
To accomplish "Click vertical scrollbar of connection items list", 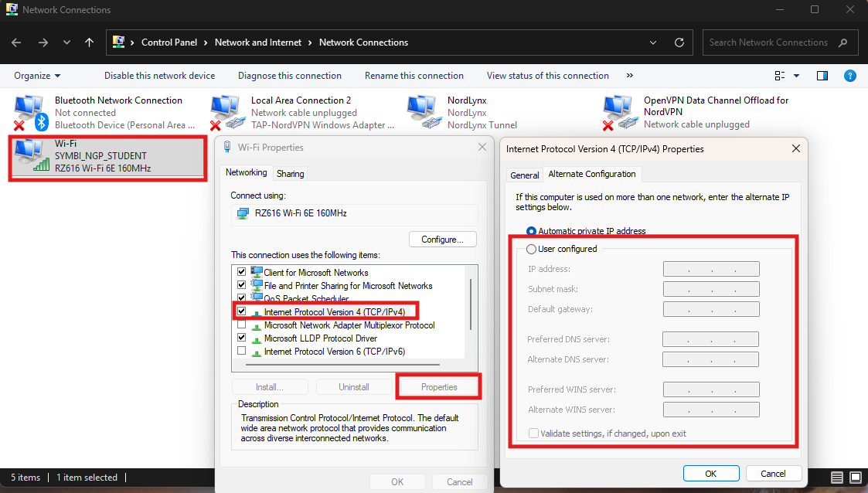I will point(471,304).
